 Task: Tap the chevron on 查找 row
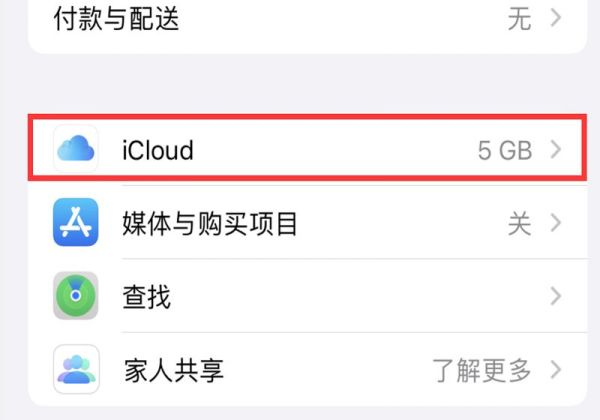[x=556, y=296]
